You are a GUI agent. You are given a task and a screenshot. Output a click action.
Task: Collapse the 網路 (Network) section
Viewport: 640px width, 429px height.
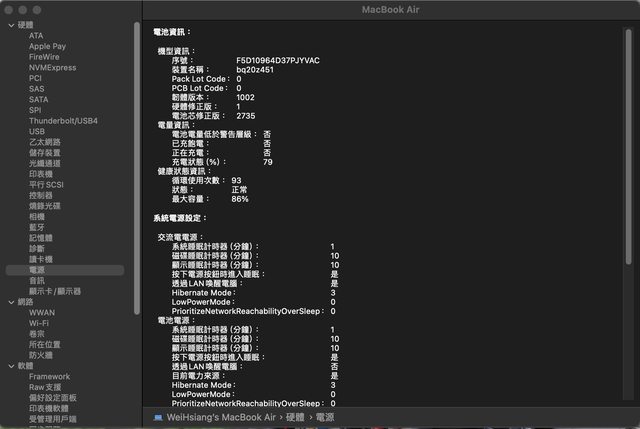pyautogui.click(x=10, y=302)
